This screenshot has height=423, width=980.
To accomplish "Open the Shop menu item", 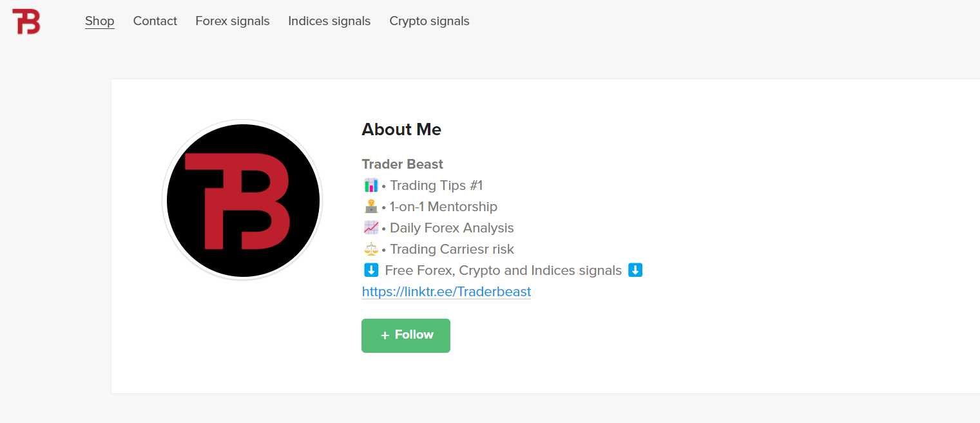I will [x=100, y=21].
